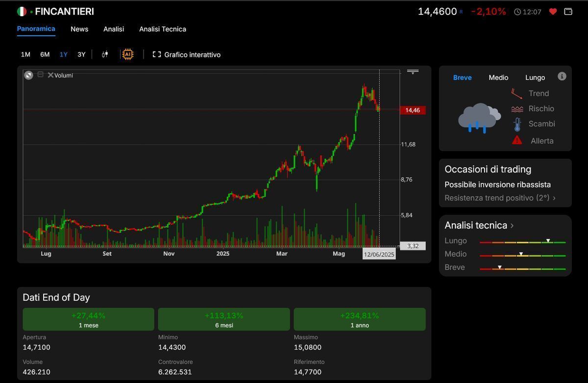Open the chart menu icon above the price axis

pyautogui.click(x=413, y=72)
